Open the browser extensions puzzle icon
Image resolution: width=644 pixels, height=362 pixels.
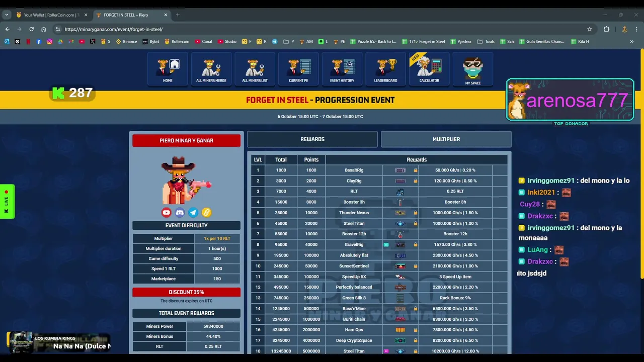606,29
